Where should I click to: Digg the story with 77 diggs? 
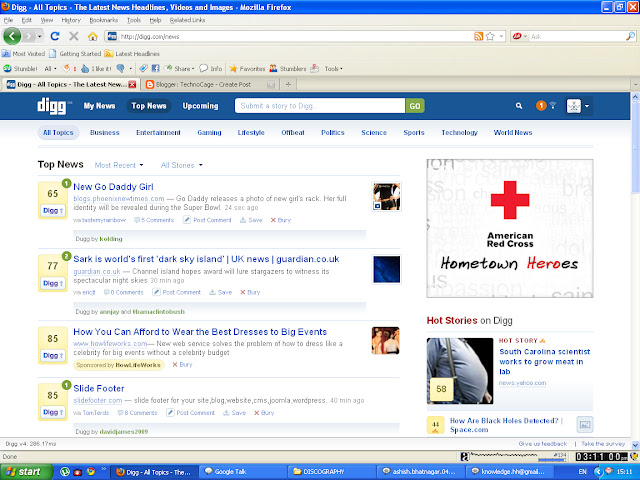coord(53,283)
